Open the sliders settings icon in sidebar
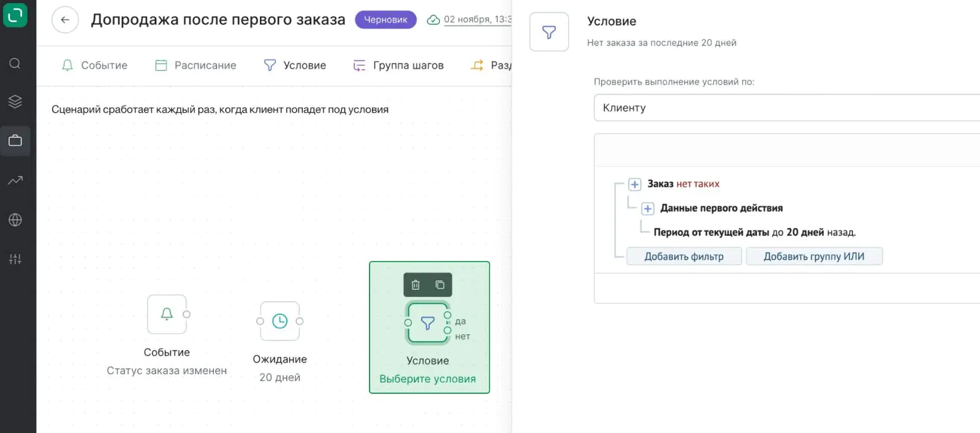 (x=15, y=259)
